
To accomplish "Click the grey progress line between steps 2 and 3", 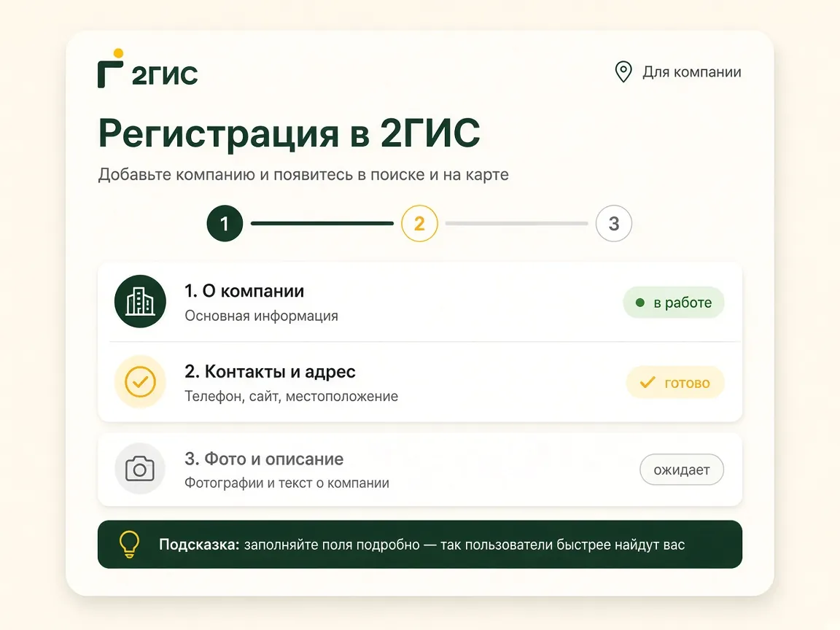I will (x=516, y=223).
